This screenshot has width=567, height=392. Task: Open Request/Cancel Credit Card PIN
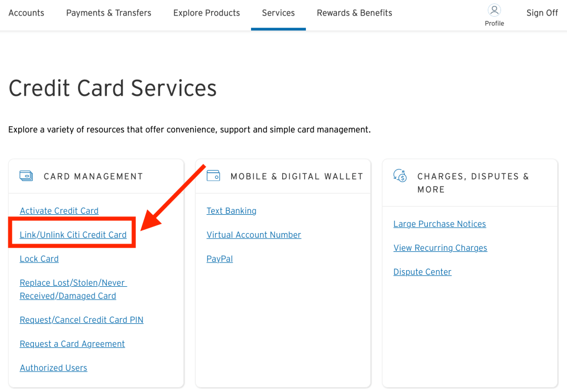coord(81,320)
